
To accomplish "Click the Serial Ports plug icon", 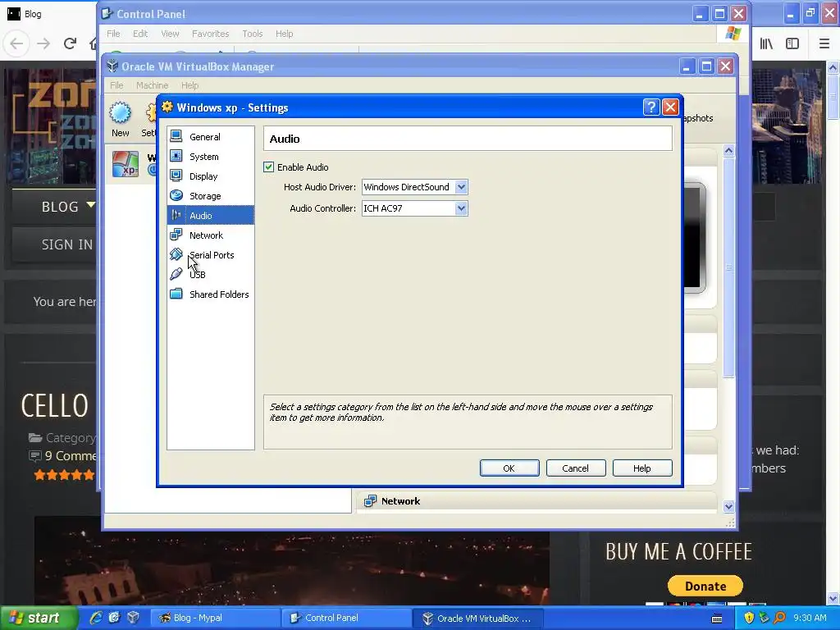I will [176, 254].
